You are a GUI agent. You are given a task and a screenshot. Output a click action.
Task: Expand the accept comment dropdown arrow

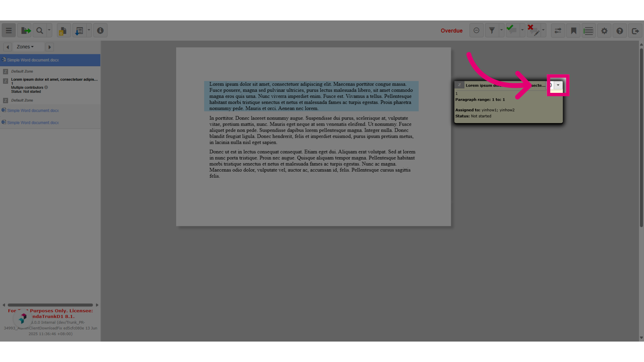pyautogui.click(x=522, y=31)
